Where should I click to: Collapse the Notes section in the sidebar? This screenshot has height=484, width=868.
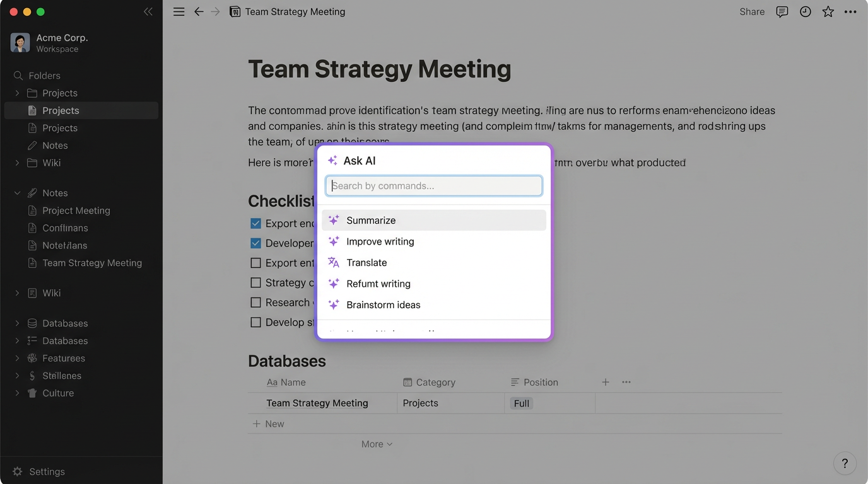click(17, 192)
